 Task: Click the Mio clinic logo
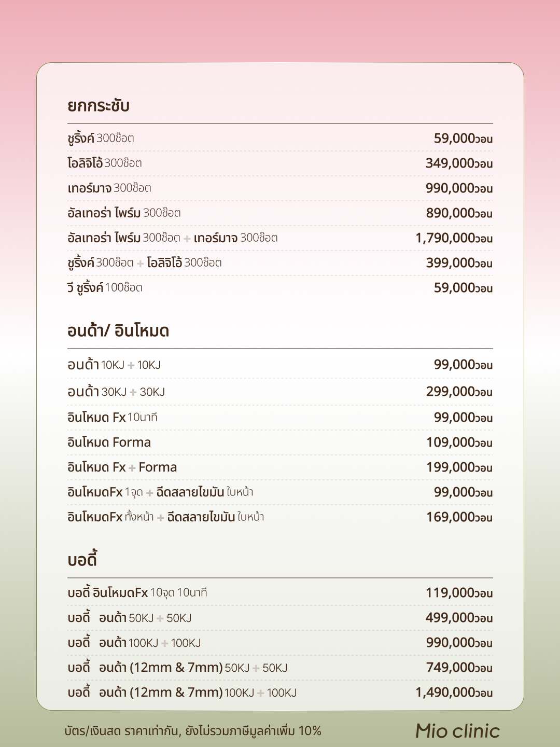pos(457,731)
